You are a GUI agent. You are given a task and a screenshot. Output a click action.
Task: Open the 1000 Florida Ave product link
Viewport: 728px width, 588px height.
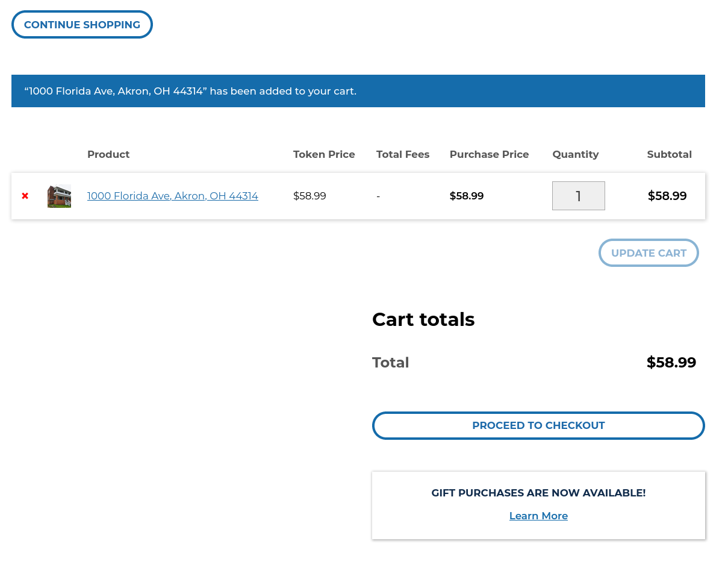(172, 196)
